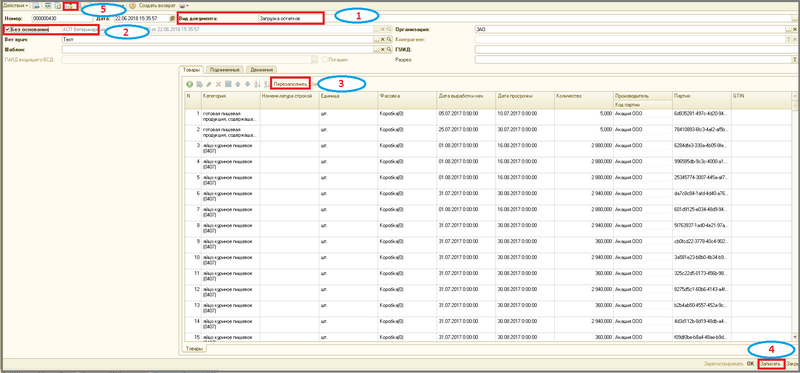Click the Перезаполнить button
800x373 pixels.
coord(290,84)
